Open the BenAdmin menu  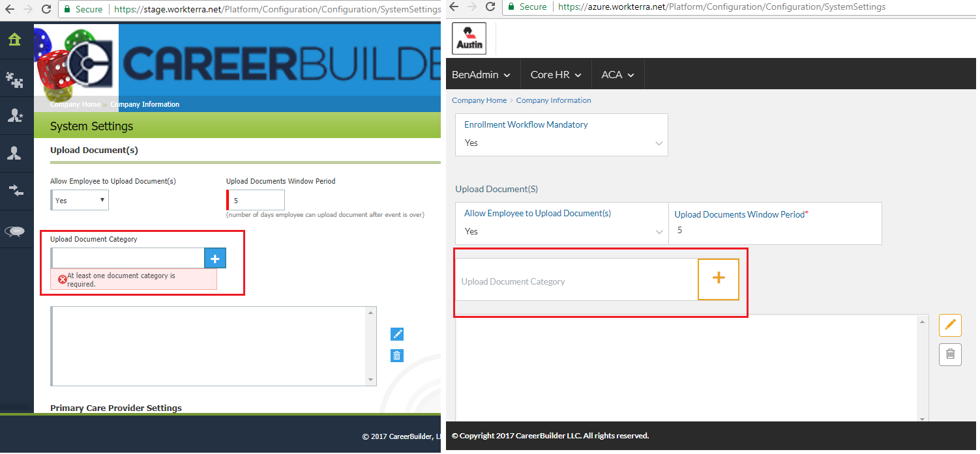[x=481, y=75]
